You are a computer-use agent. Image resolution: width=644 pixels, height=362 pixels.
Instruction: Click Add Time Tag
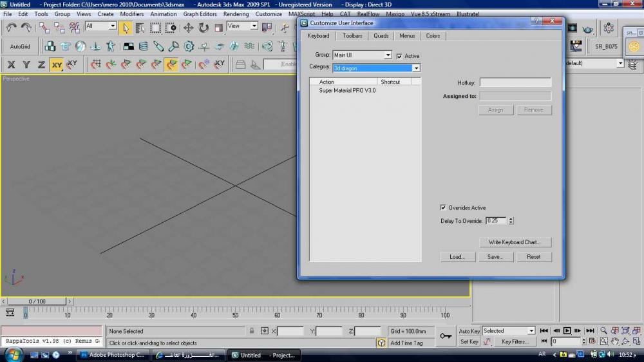[x=406, y=343]
